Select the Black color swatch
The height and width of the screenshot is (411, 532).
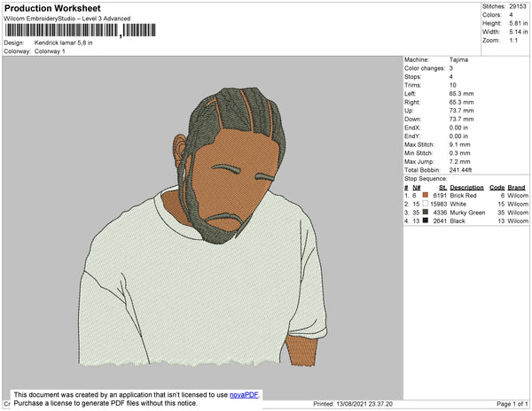click(x=425, y=221)
